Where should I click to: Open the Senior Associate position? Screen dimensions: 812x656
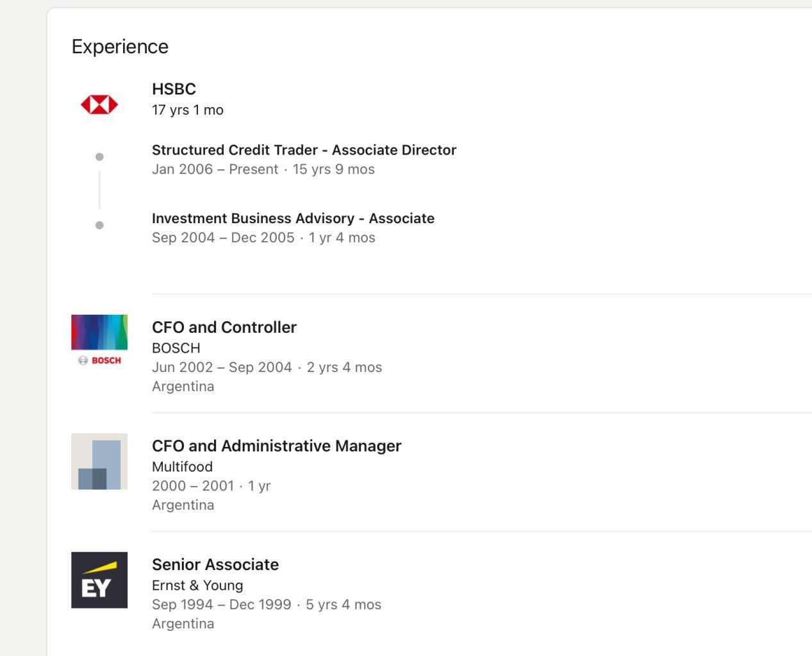tap(215, 564)
